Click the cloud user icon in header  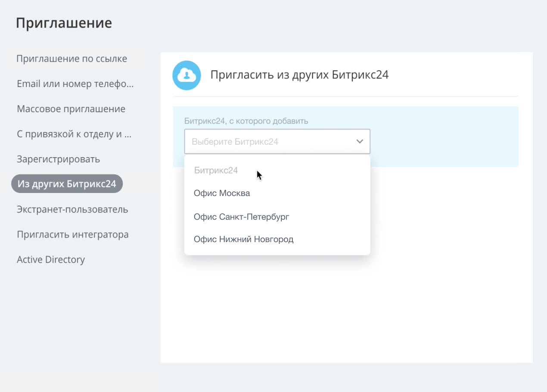pos(186,75)
